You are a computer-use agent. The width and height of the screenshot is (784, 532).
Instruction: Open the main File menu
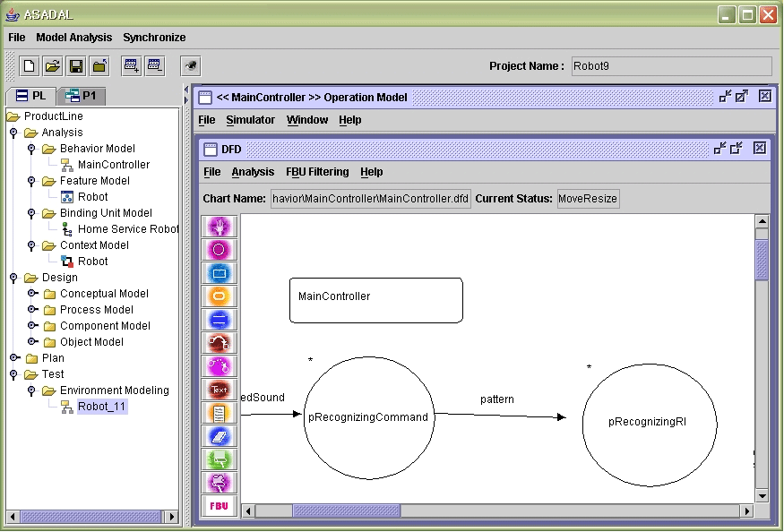tap(16, 38)
